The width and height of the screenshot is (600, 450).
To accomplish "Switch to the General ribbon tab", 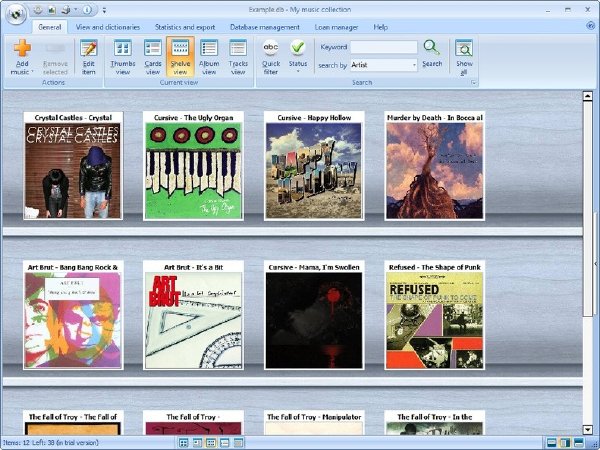I will coord(50,27).
